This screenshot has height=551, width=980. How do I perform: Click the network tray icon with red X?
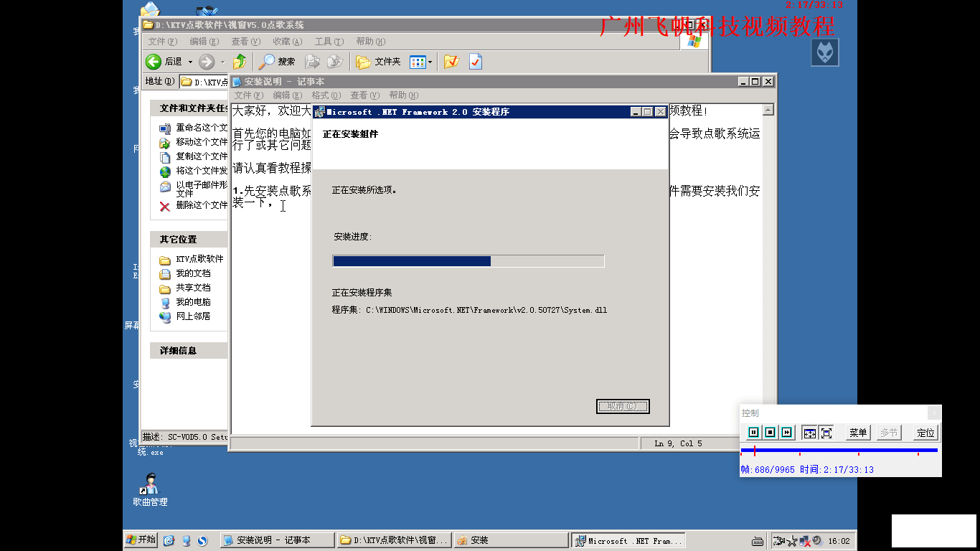[x=805, y=541]
